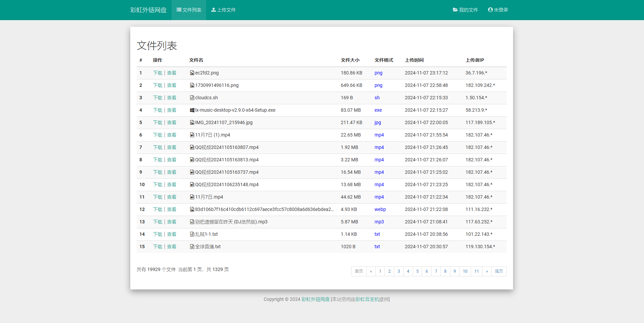The height and width of the screenshot is (323, 644).
Task: Click the video icon beside 11月7日 (1).mp4
Action: coord(192,135)
